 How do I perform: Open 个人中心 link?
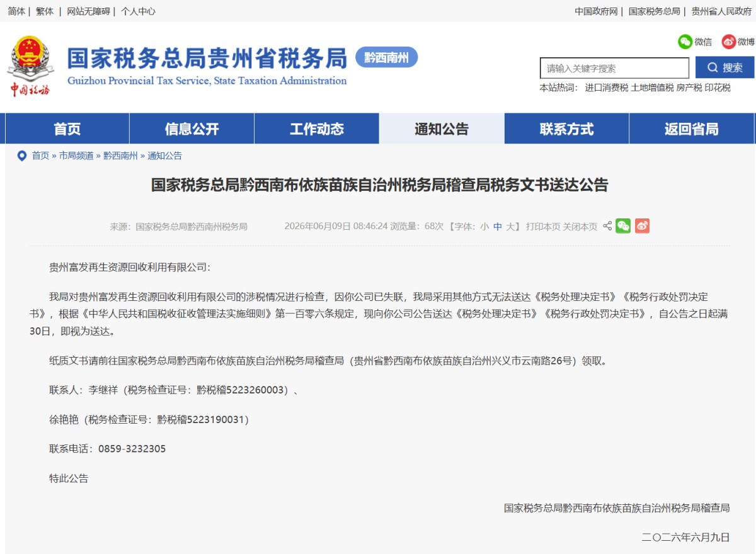tap(138, 11)
